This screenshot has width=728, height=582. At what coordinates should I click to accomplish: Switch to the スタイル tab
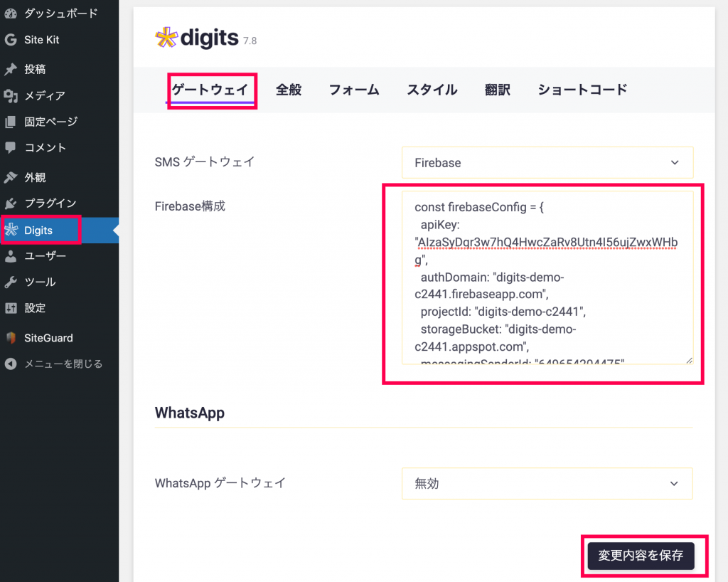pyautogui.click(x=432, y=90)
